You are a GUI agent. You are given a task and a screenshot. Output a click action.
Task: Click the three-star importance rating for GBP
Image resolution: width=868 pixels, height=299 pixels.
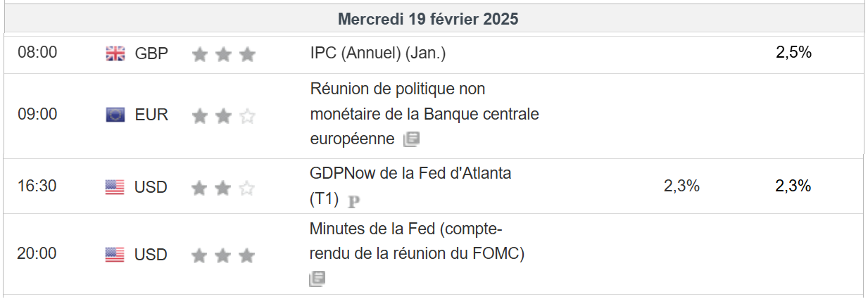pyautogui.click(x=223, y=54)
